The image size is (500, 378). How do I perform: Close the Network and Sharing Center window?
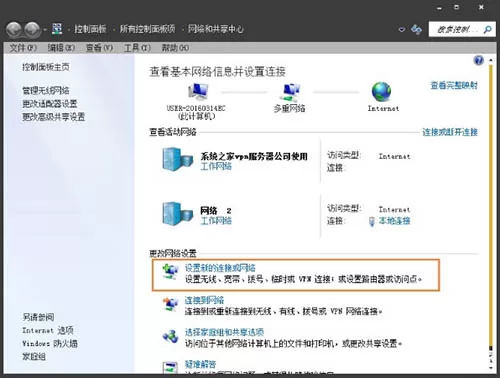(x=481, y=7)
